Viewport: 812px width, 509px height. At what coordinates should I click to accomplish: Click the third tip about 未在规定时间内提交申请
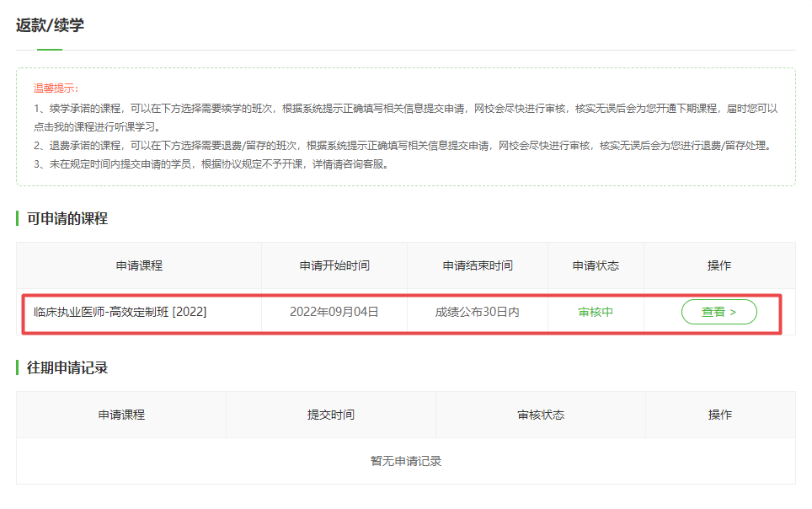tap(211, 164)
